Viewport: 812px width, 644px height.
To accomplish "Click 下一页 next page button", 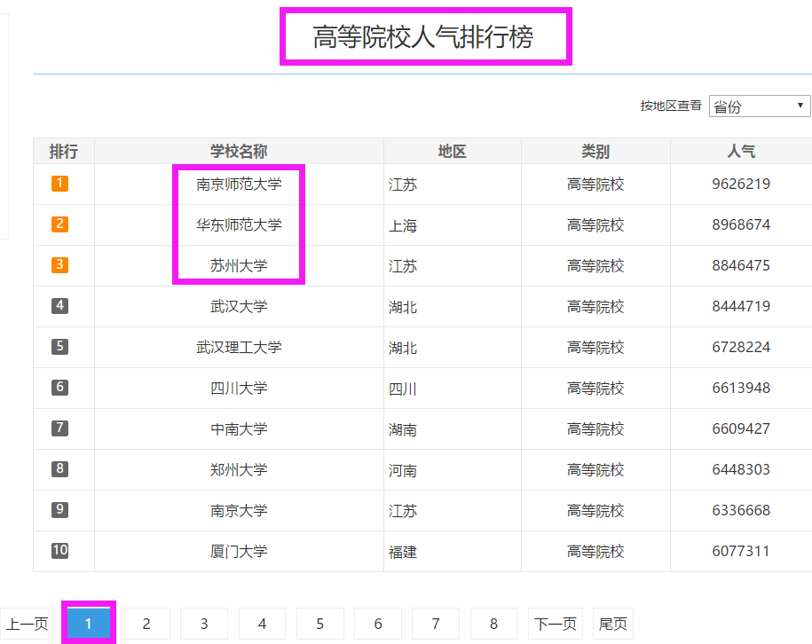I will click(x=556, y=624).
